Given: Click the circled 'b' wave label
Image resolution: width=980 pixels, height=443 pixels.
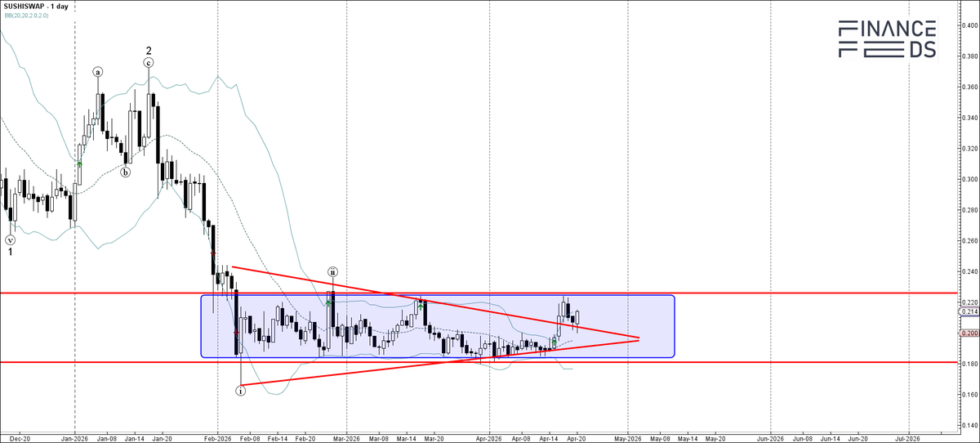Looking at the screenshot, I should (x=126, y=172).
